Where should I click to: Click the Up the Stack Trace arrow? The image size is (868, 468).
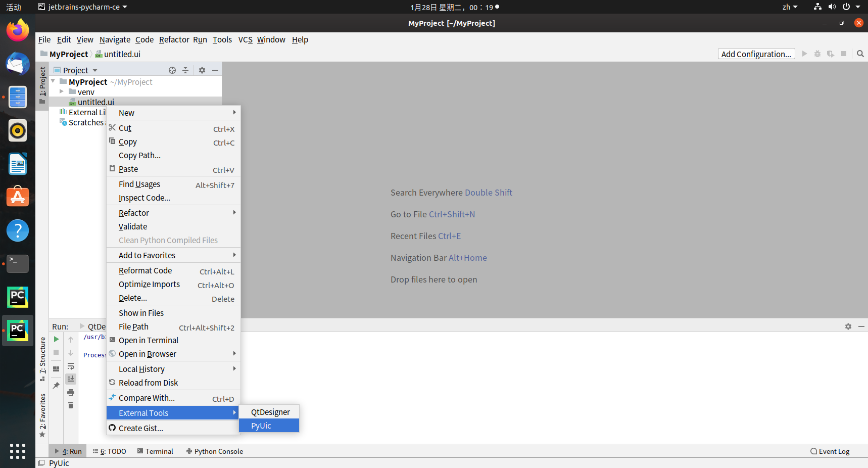pyautogui.click(x=71, y=340)
